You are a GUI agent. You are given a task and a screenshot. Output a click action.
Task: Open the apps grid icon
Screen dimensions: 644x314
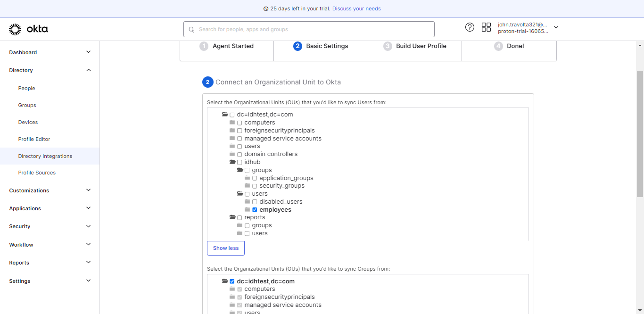pyautogui.click(x=486, y=27)
